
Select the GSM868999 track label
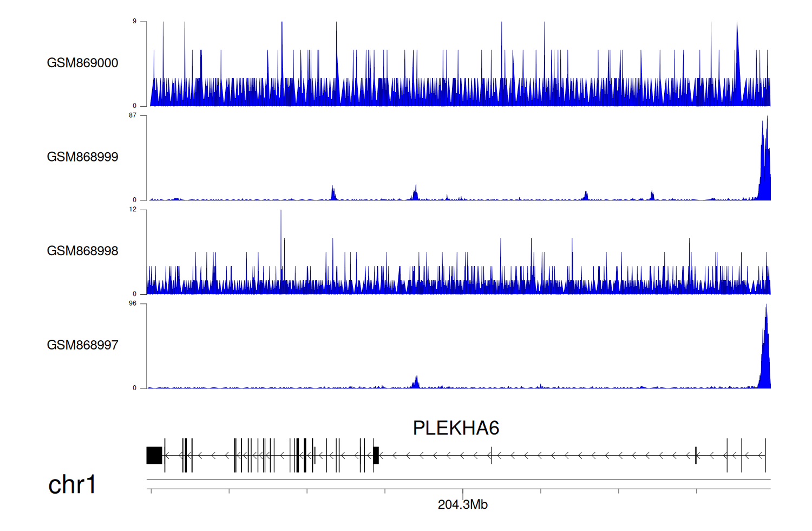tap(82, 157)
